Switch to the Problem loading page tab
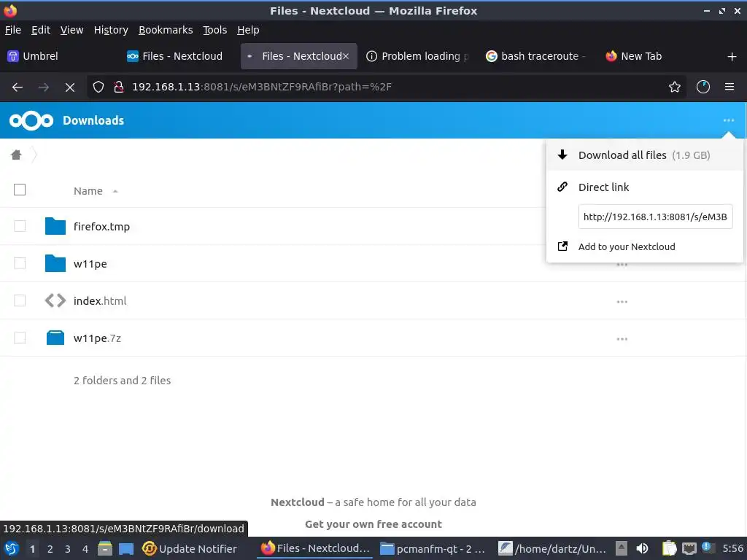747x560 pixels. click(x=419, y=56)
